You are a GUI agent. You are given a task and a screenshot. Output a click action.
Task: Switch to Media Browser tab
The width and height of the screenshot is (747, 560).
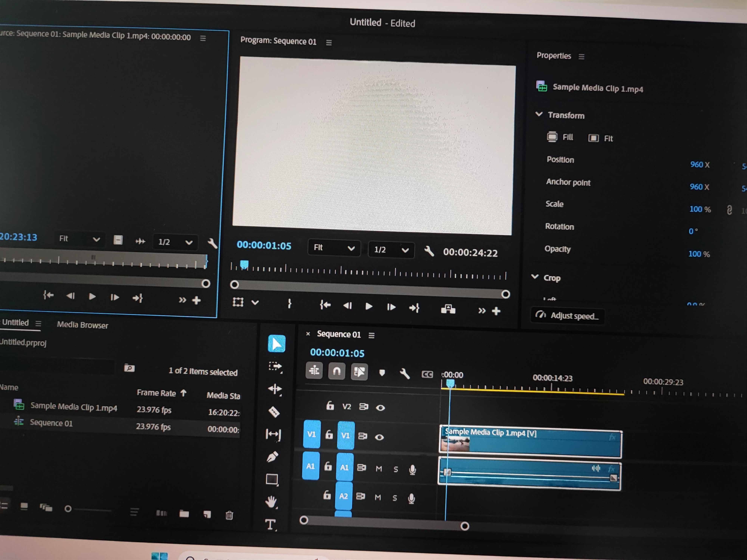[x=82, y=325]
